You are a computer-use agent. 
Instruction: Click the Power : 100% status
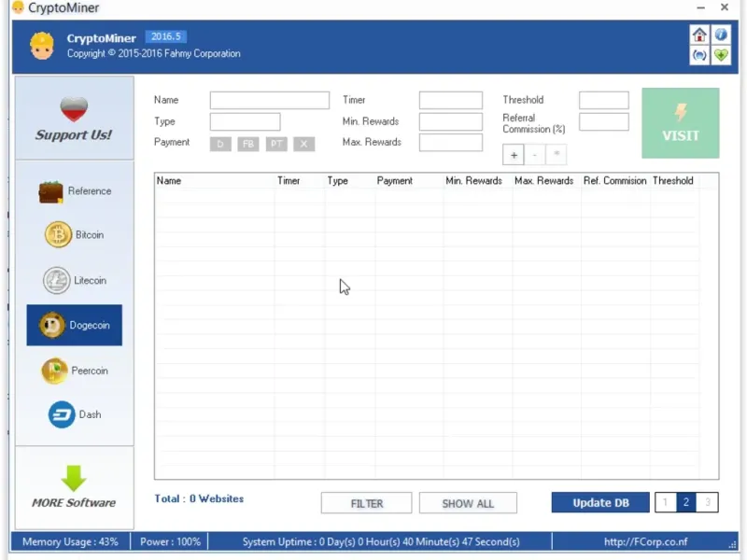coord(170,542)
